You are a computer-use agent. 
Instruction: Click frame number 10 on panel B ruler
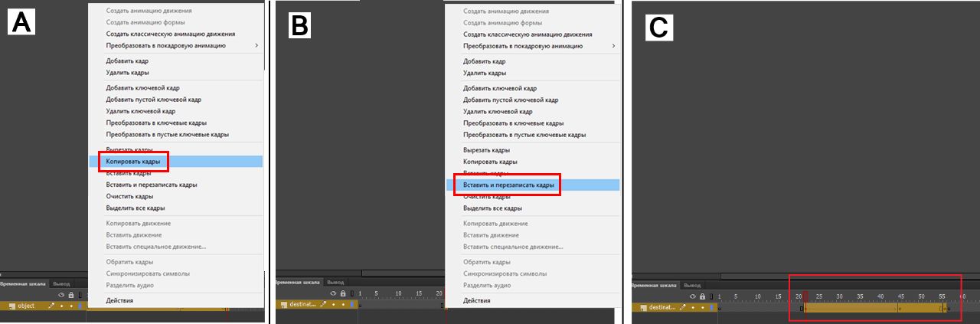(397, 293)
